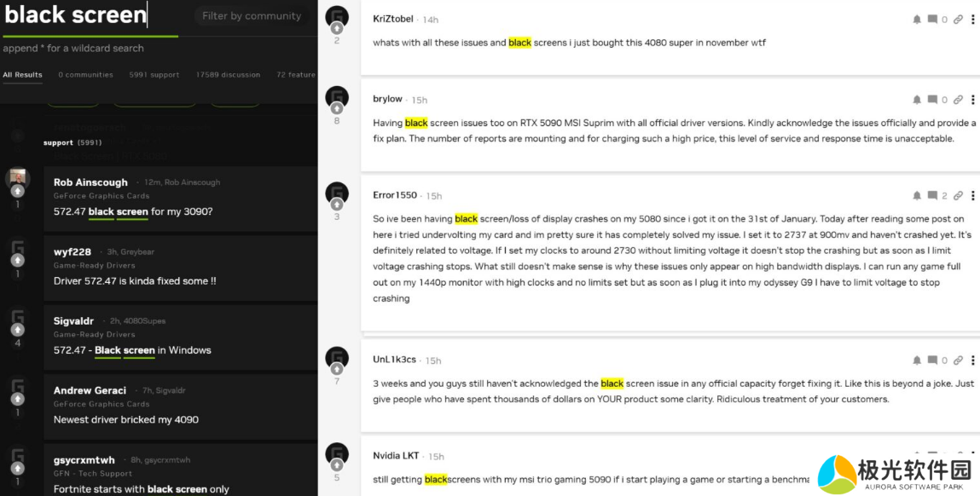Upvote Sigvaldr's search result post
The width and height of the screenshot is (980, 496).
(x=18, y=329)
